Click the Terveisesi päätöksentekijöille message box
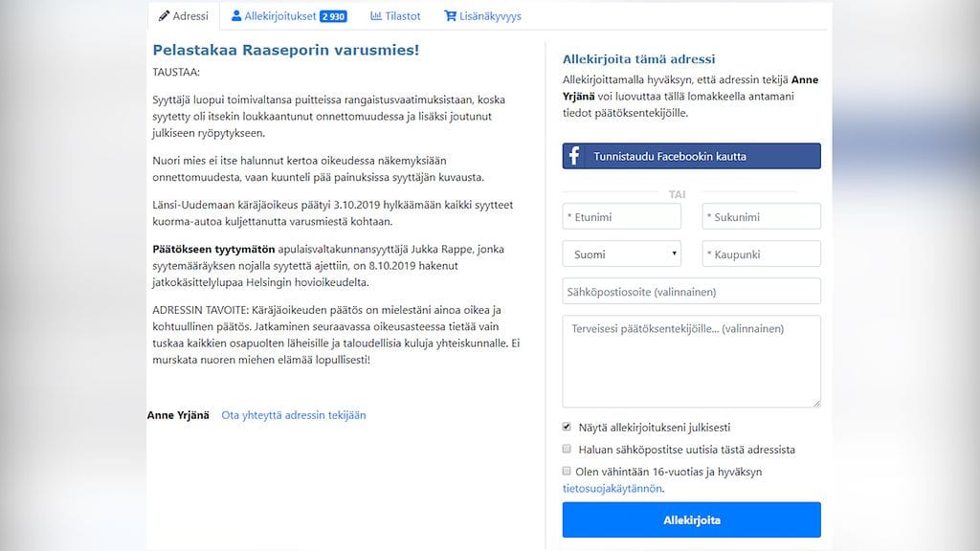Image resolution: width=980 pixels, height=551 pixels. point(691,362)
